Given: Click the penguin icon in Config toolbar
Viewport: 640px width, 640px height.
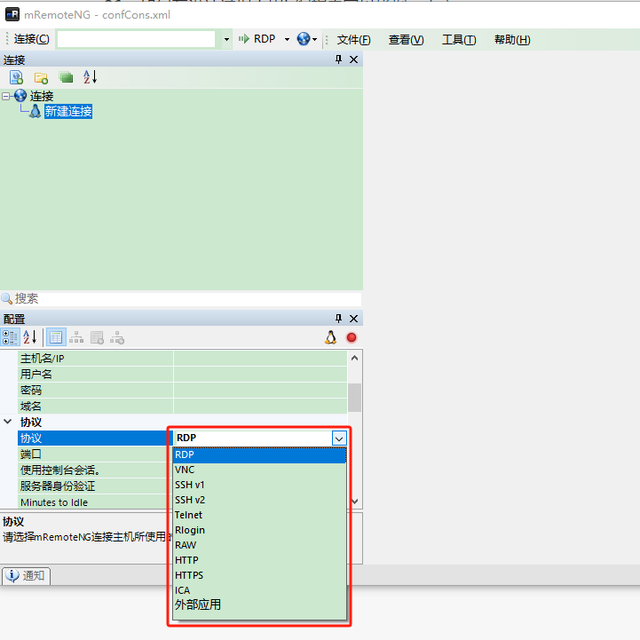Looking at the screenshot, I should [331, 338].
